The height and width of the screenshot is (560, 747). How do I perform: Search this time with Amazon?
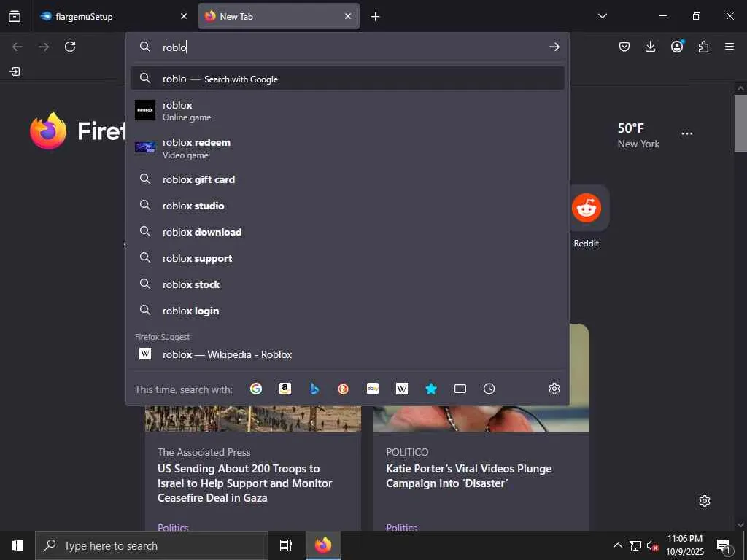click(285, 389)
